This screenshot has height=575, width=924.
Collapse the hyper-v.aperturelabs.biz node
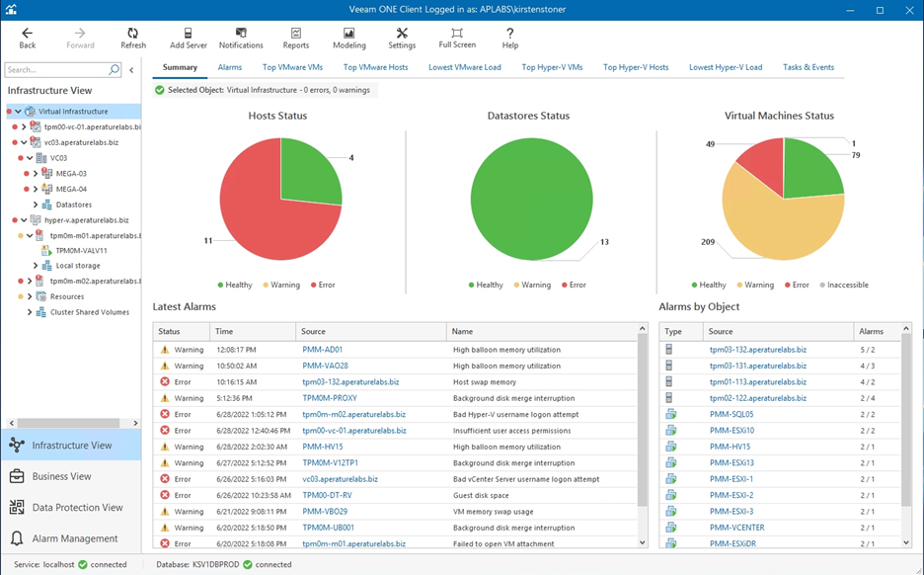point(24,220)
